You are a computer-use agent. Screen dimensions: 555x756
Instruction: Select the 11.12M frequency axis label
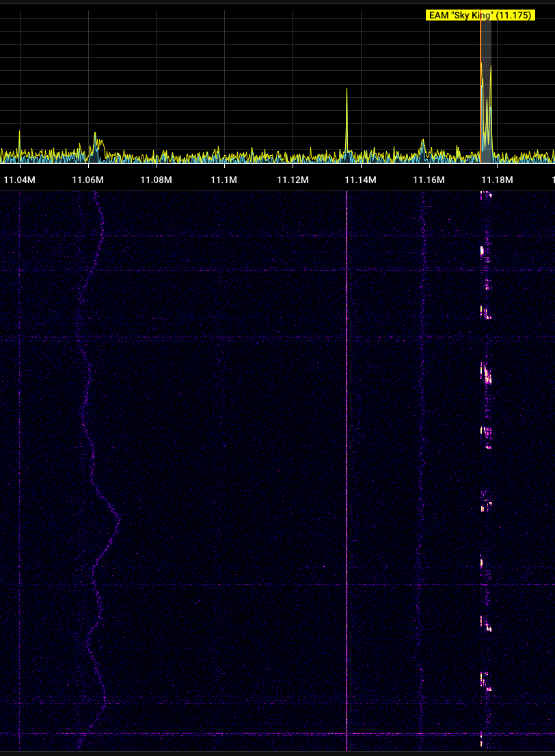(293, 180)
